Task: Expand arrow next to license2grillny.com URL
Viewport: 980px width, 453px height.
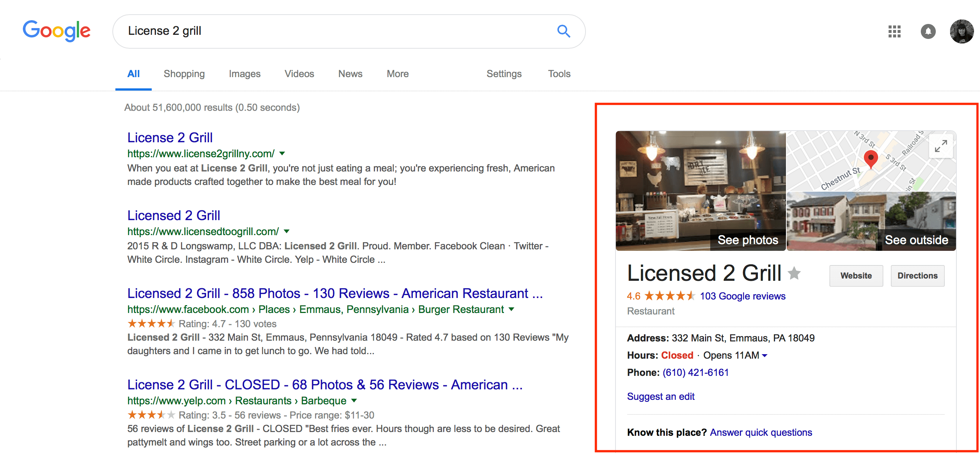Action: (x=282, y=153)
